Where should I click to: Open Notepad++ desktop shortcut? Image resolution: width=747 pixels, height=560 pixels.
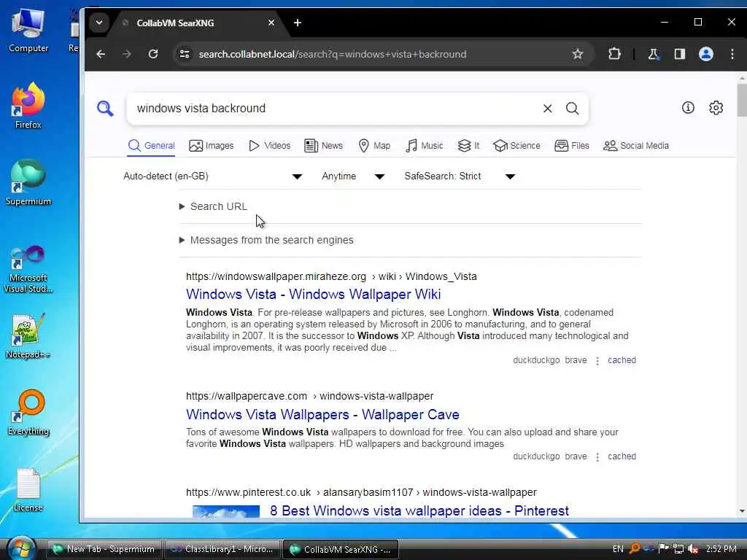click(28, 336)
